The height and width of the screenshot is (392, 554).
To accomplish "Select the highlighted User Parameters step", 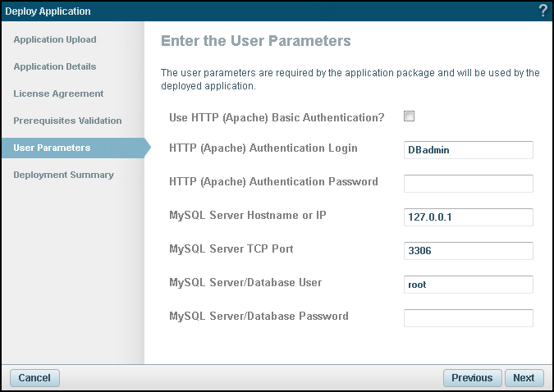I will tap(52, 148).
